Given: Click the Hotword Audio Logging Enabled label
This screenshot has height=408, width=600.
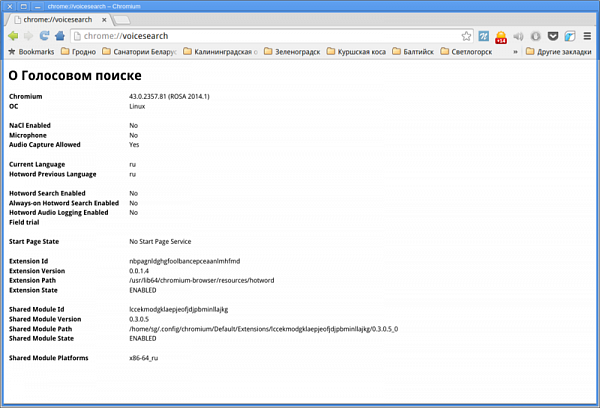Looking at the screenshot, I should coord(59,212).
